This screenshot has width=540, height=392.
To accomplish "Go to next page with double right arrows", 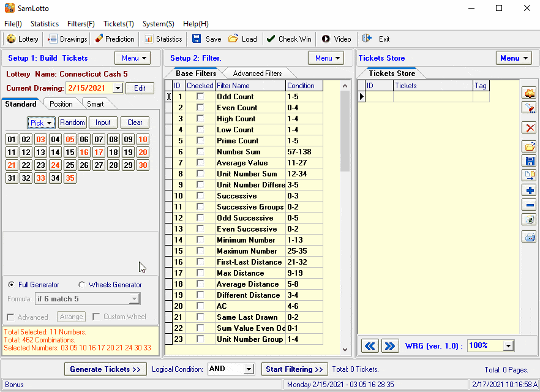I will point(390,346).
